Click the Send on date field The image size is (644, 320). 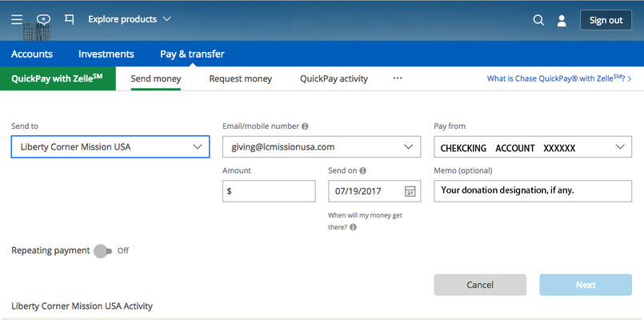click(374, 191)
